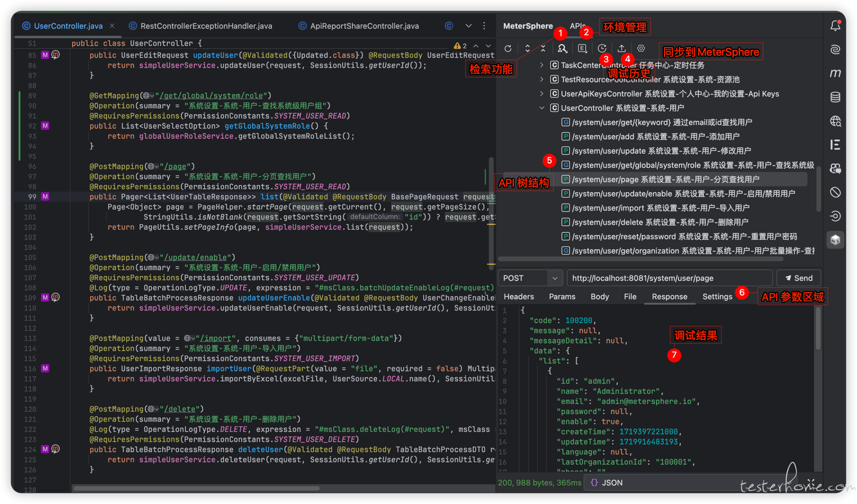
Task: Open the Response tab
Action: coord(669,296)
